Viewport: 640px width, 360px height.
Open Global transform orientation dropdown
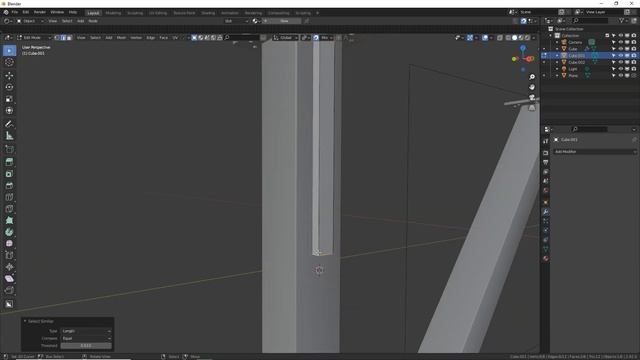[x=286, y=38]
